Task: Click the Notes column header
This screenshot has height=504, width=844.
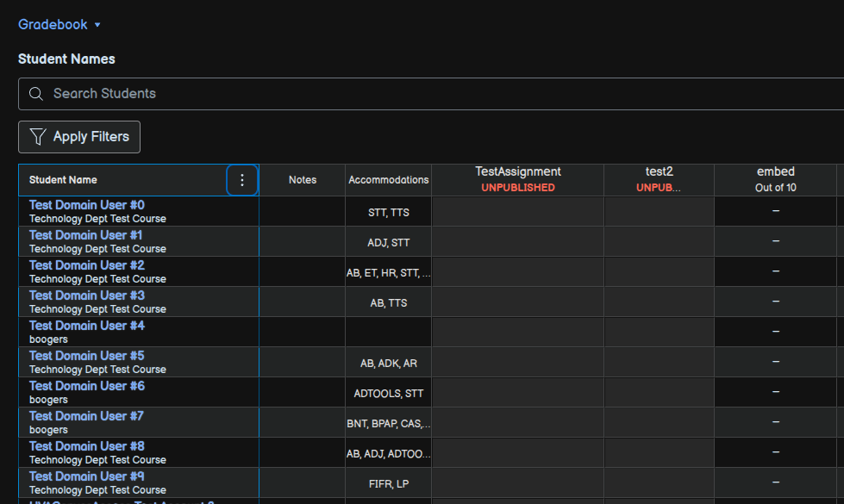Action: (303, 180)
